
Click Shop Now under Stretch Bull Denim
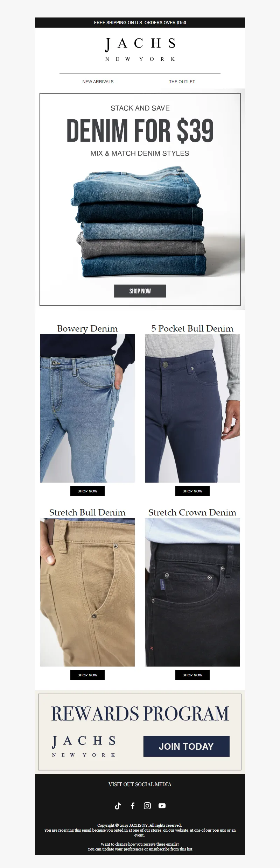tap(87, 675)
